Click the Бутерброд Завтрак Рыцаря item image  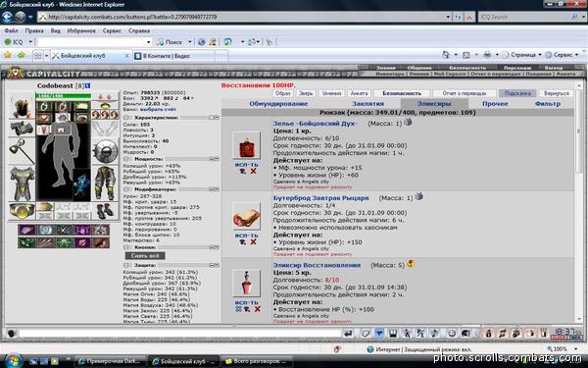click(x=246, y=216)
